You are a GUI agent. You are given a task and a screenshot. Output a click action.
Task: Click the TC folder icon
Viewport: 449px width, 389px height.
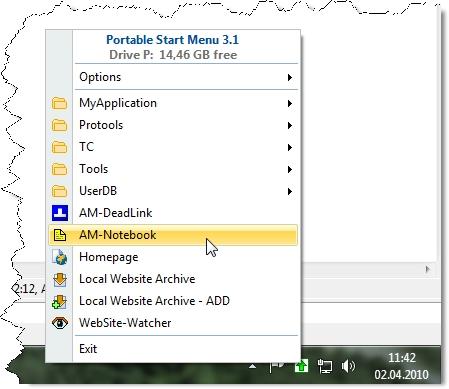pyautogui.click(x=60, y=147)
